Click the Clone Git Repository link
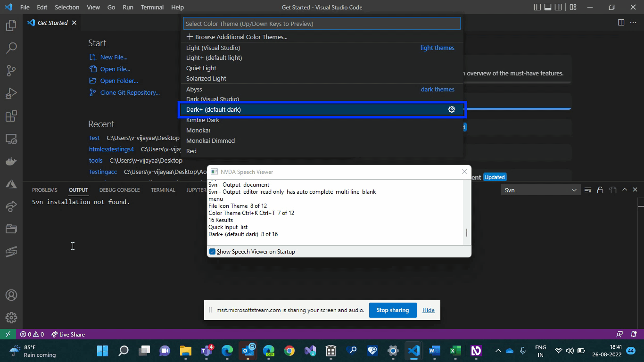The width and height of the screenshot is (644, 362). coord(130,92)
